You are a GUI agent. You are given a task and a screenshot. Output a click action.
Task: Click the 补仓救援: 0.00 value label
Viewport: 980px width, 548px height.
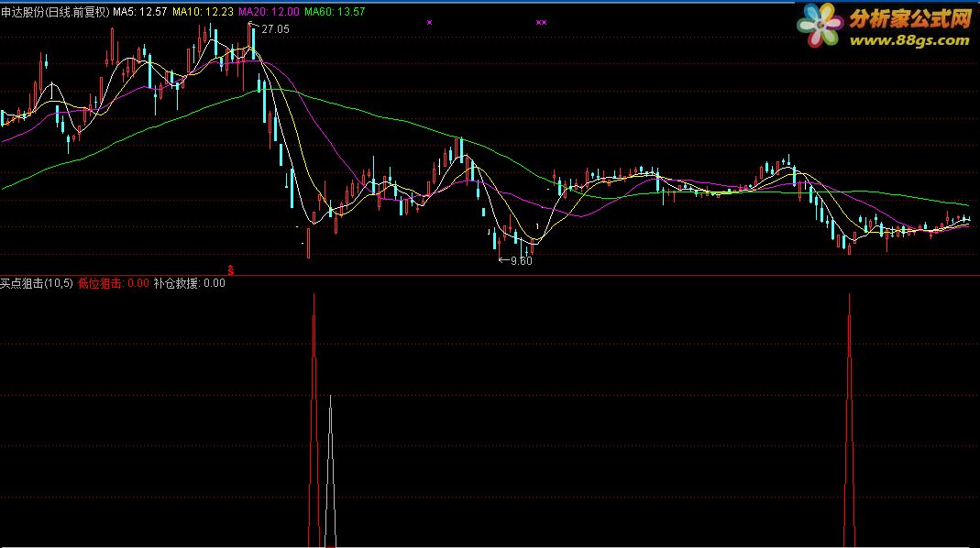pos(190,283)
